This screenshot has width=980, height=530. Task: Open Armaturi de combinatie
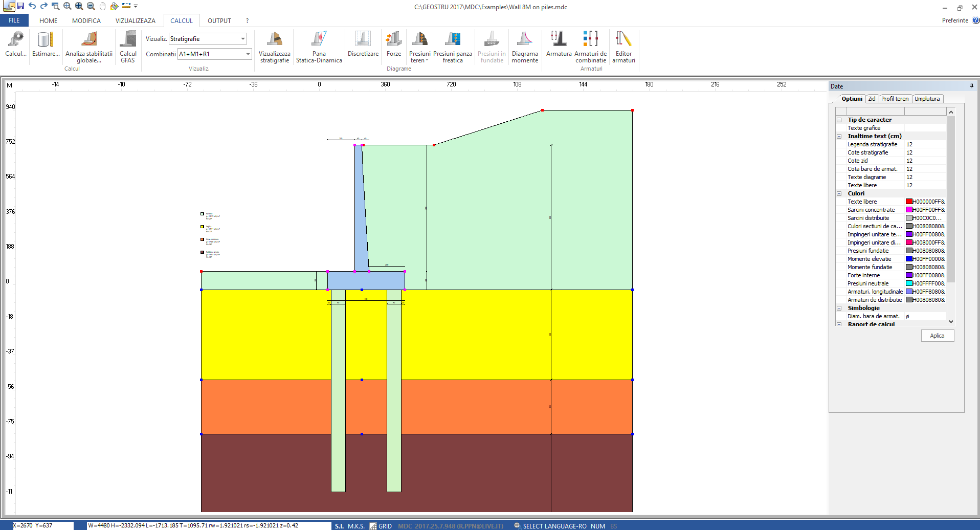pos(591,47)
